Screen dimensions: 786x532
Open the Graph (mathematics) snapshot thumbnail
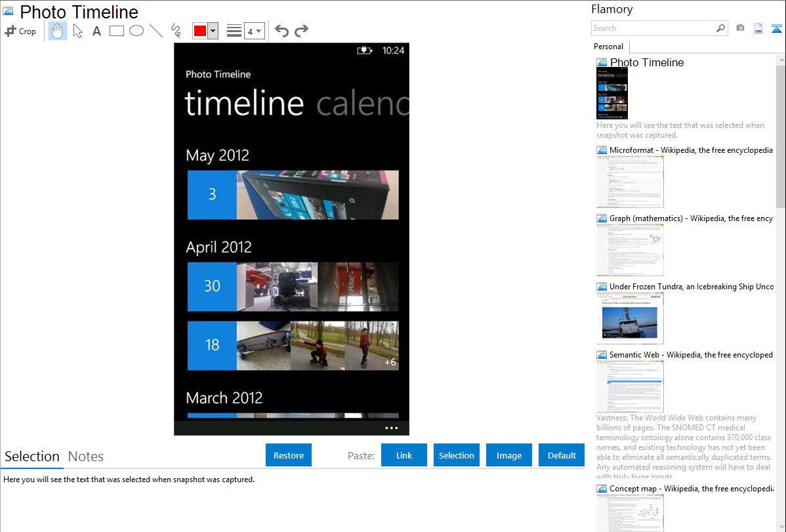[x=630, y=250]
